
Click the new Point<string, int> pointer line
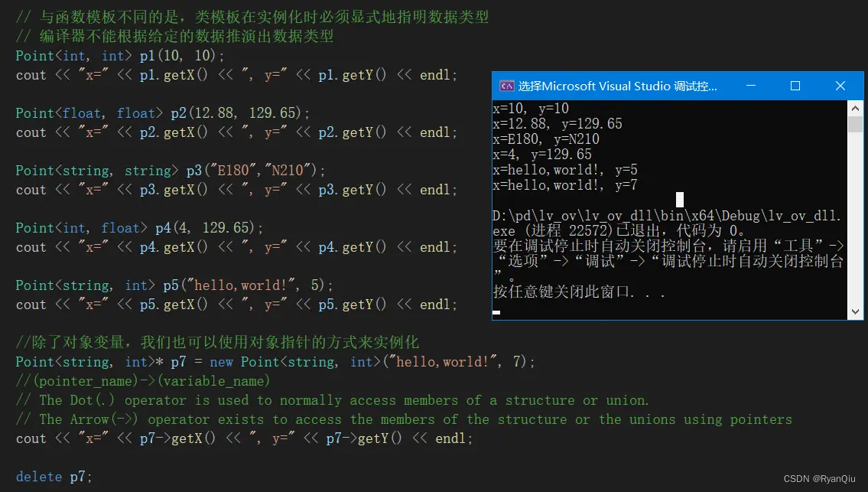268,361
